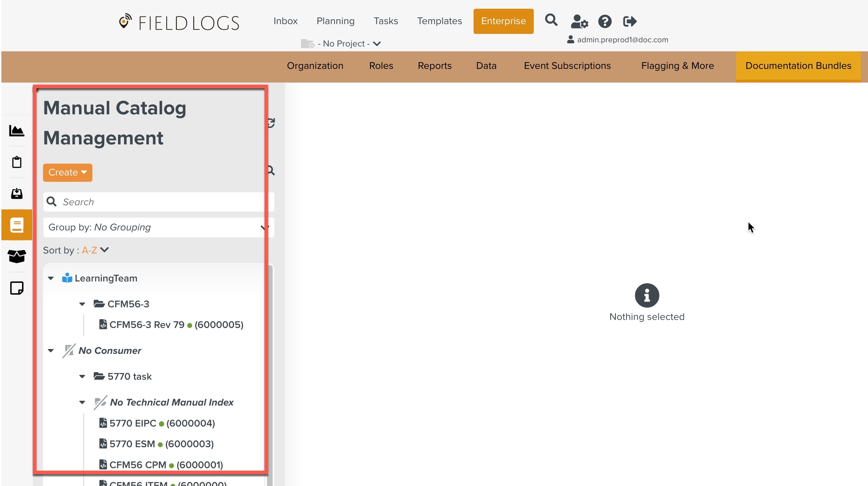Collapse the No Consumer node
Image resolution: width=868 pixels, height=486 pixels.
click(51, 351)
